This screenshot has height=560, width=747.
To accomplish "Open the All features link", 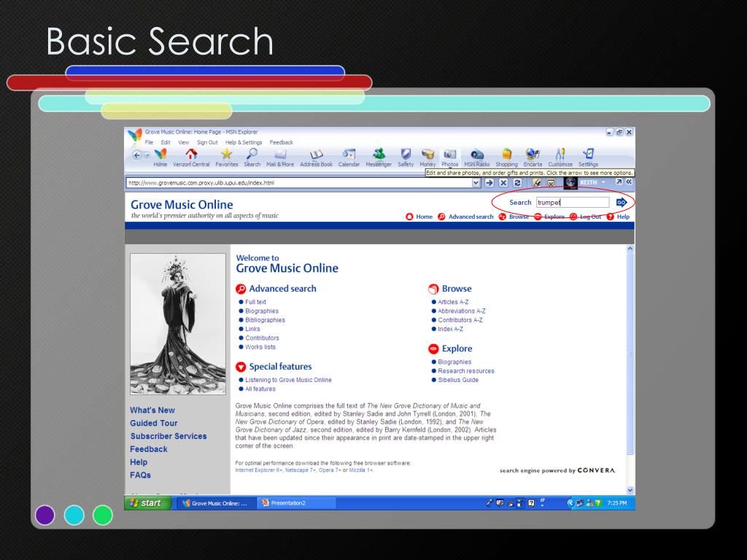I will pyautogui.click(x=260, y=389).
